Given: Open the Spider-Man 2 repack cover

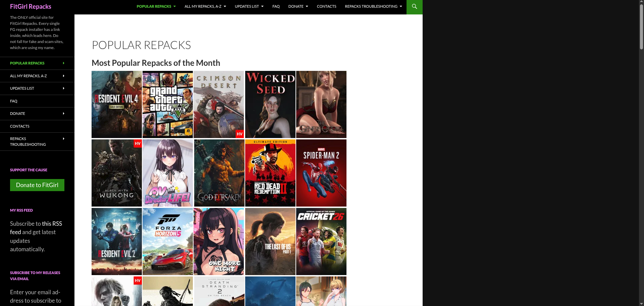Looking at the screenshot, I should pos(321,173).
